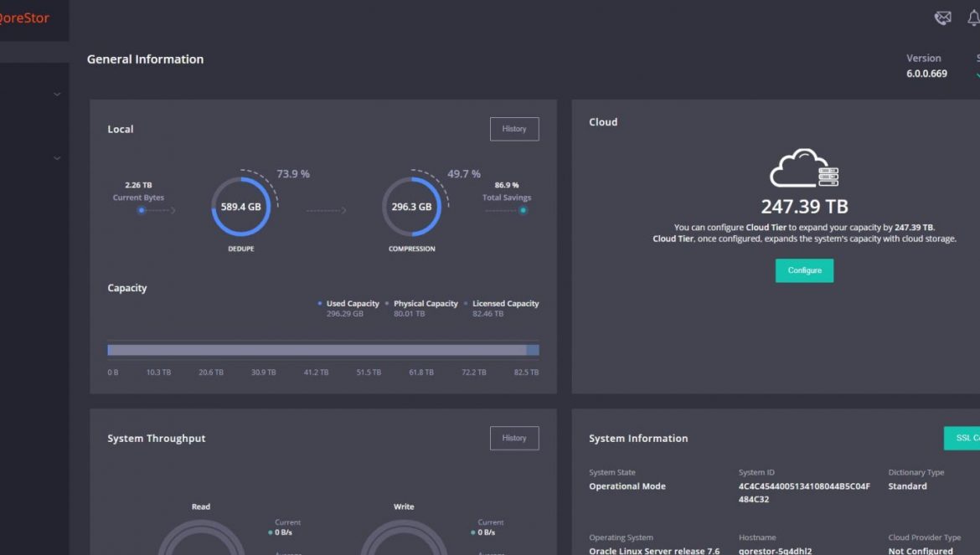The image size is (980, 555).
Task: Click the current 0 B/s Write value
Action: pyautogui.click(x=487, y=532)
